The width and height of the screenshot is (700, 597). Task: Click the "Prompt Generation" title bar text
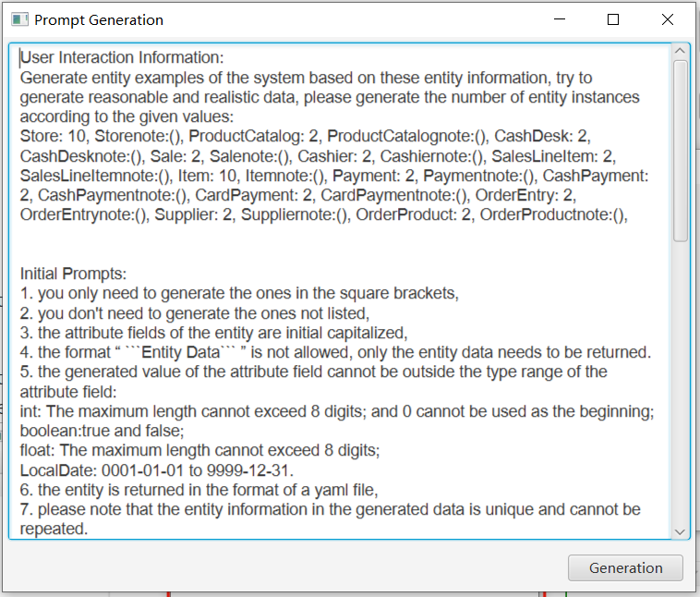pos(99,19)
